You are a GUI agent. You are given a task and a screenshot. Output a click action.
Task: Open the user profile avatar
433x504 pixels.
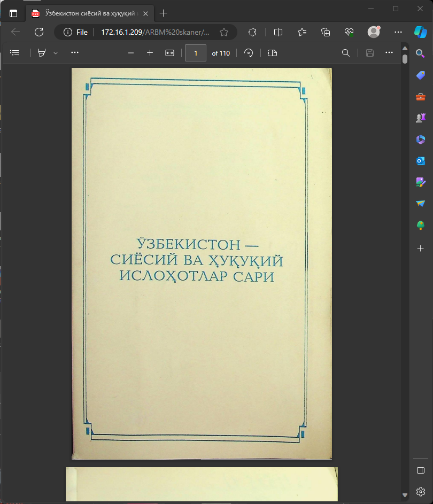click(374, 32)
